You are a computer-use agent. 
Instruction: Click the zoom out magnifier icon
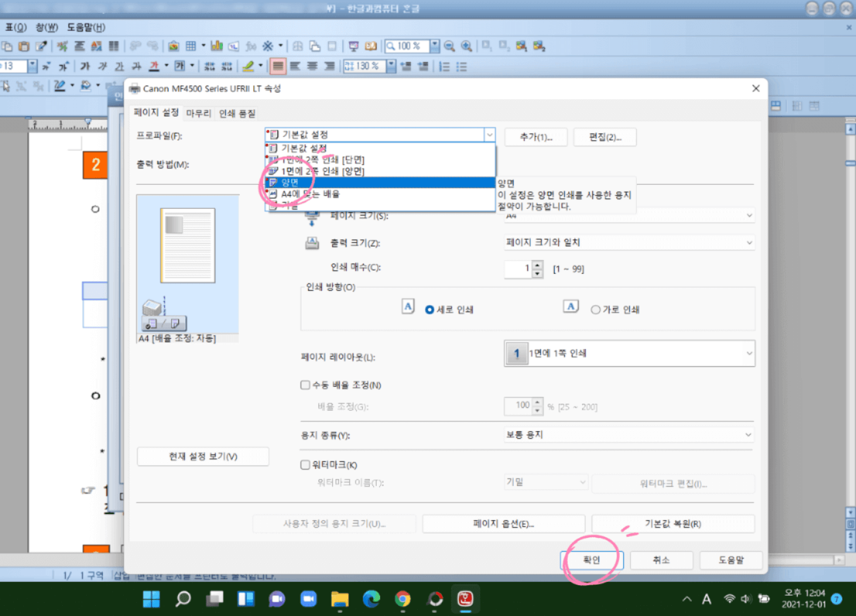(x=450, y=46)
